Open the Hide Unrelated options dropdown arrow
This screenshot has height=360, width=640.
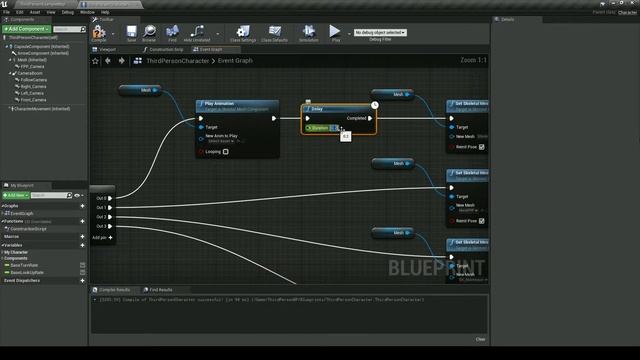[218, 34]
